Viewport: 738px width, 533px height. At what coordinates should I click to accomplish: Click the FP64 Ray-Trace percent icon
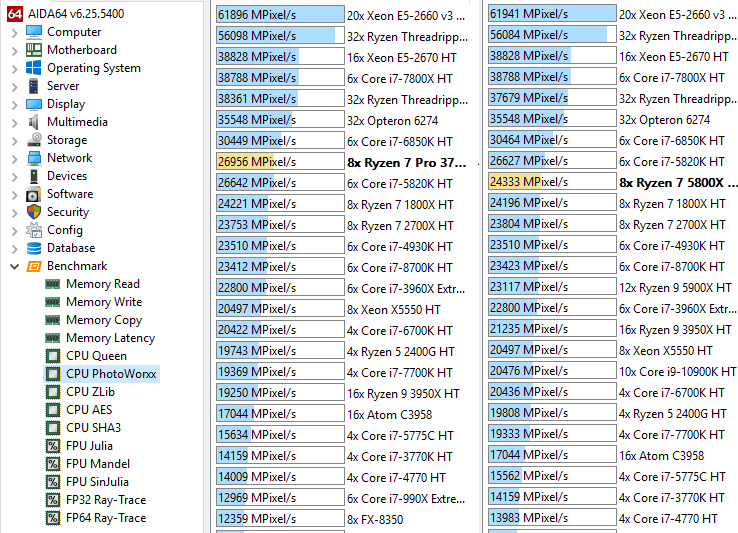point(53,518)
